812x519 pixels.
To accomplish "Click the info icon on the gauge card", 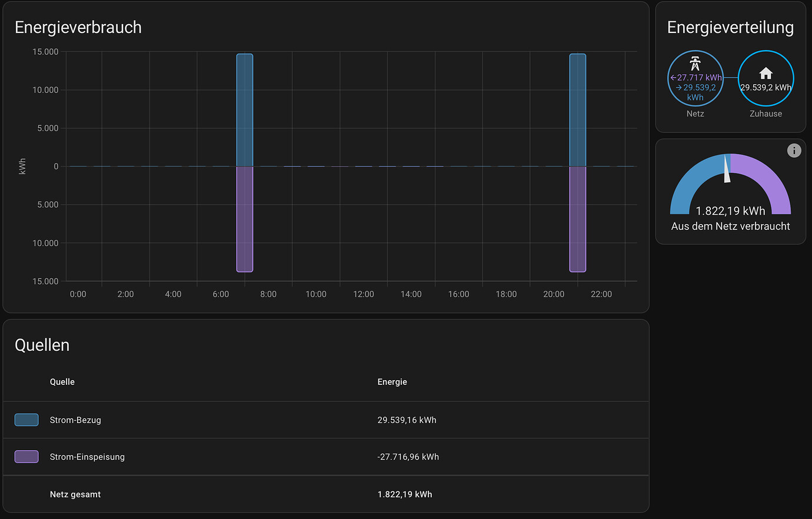I will point(794,151).
